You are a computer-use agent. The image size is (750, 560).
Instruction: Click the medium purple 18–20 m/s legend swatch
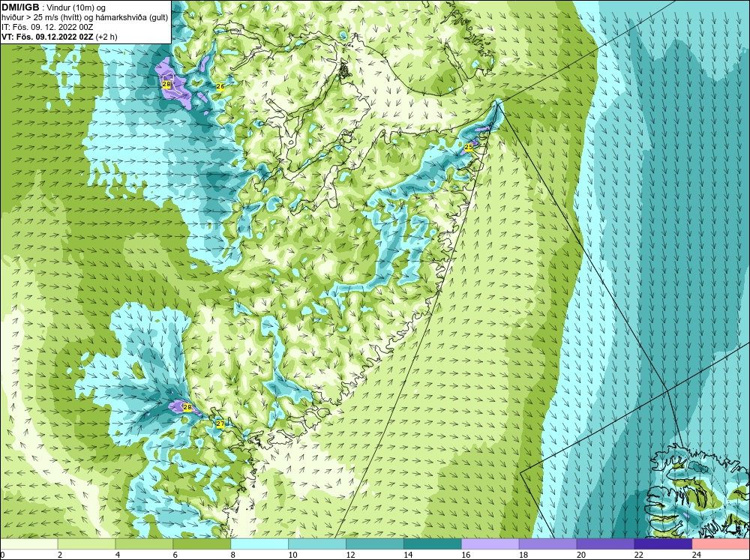547,544
